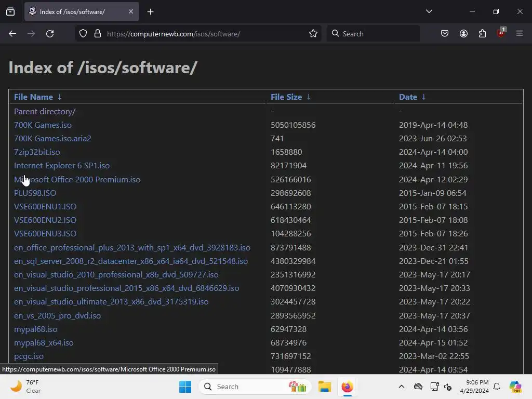Go back to the previous page

point(12,34)
